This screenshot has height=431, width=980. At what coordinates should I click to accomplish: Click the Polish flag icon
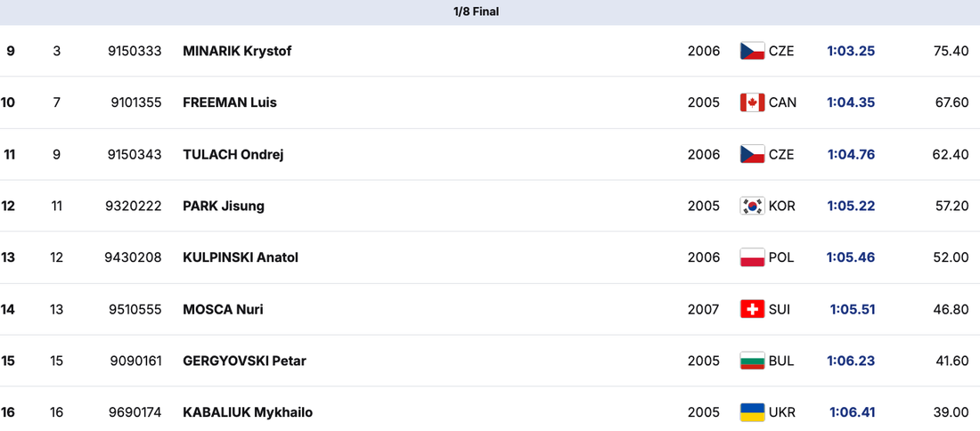tap(752, 257)
